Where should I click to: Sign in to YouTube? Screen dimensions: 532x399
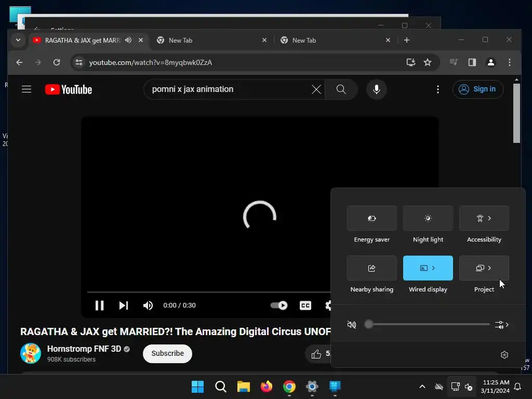478,89
